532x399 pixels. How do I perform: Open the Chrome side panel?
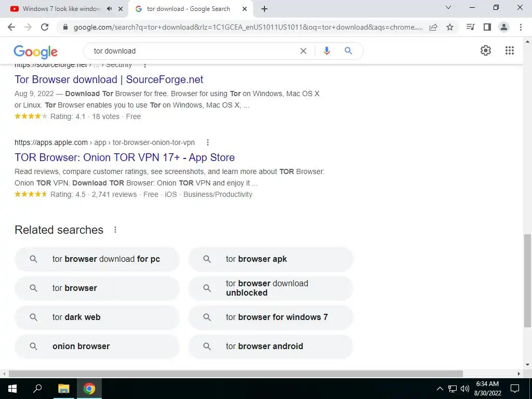[487, 27]
